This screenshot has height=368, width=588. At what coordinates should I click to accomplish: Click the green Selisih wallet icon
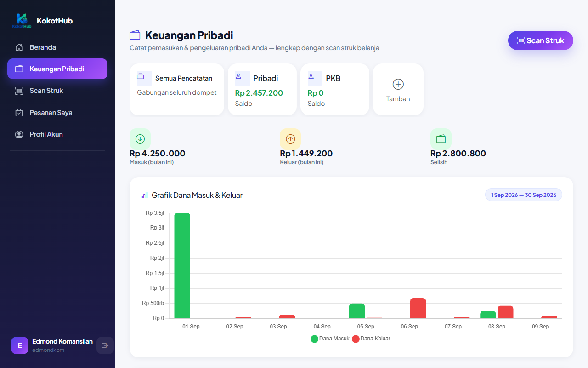(441, 139)
